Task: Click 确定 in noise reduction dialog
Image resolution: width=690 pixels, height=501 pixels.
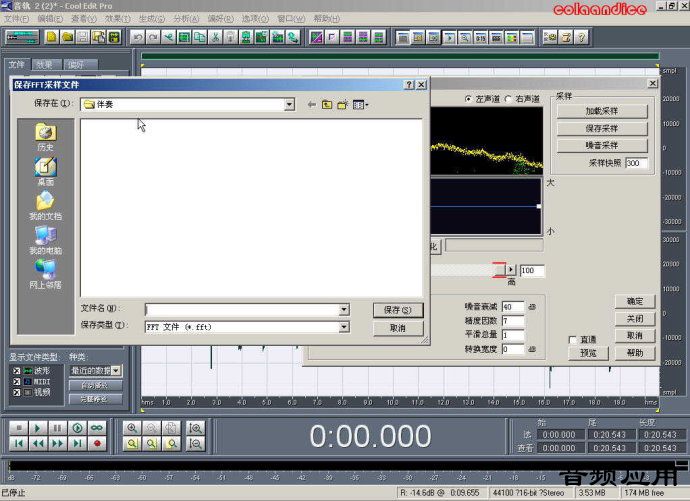Action: tap(635, 301)
